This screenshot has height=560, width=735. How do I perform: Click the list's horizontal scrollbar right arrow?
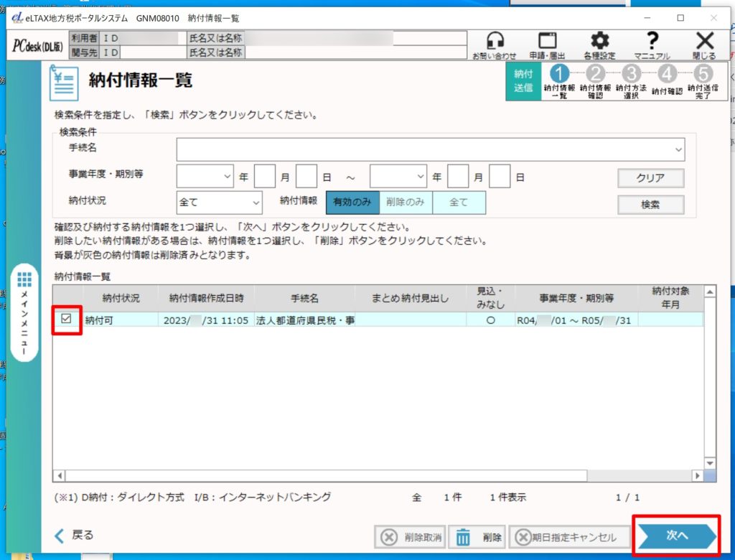[x=696, y=476]
